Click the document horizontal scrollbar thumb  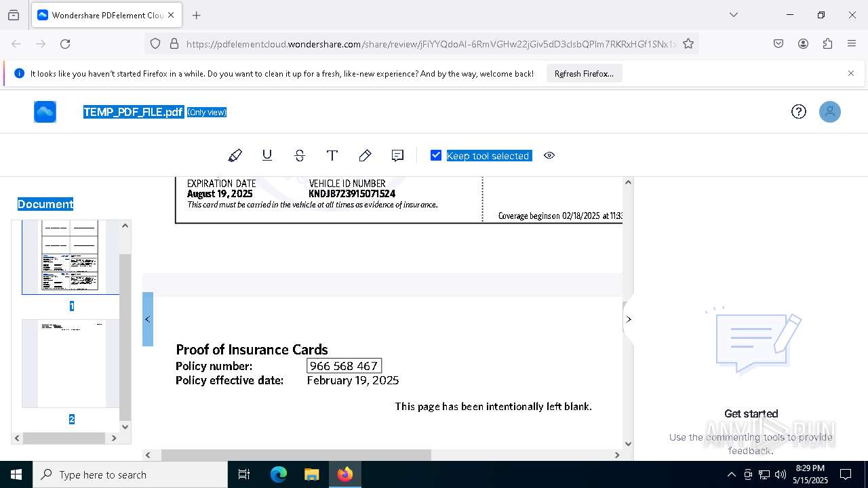click(296, 455)
